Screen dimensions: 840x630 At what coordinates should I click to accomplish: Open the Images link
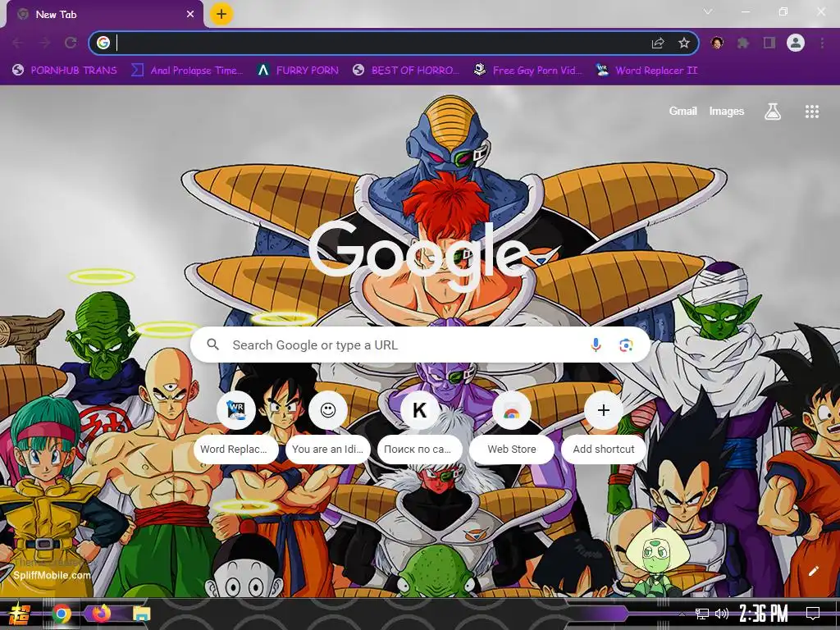tap(727, 112)
